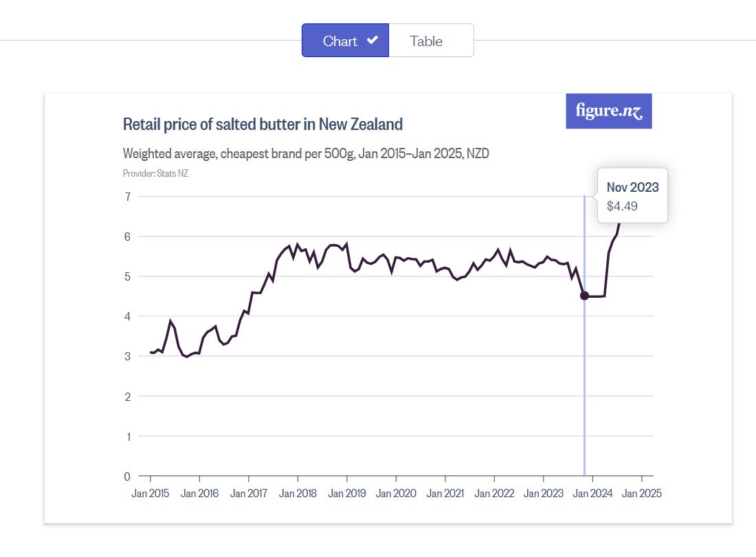The width and height of the screenshot is (756, 557).
Task: Click the Jan 2018 x-axis label
Action: (x=298, y=493)
